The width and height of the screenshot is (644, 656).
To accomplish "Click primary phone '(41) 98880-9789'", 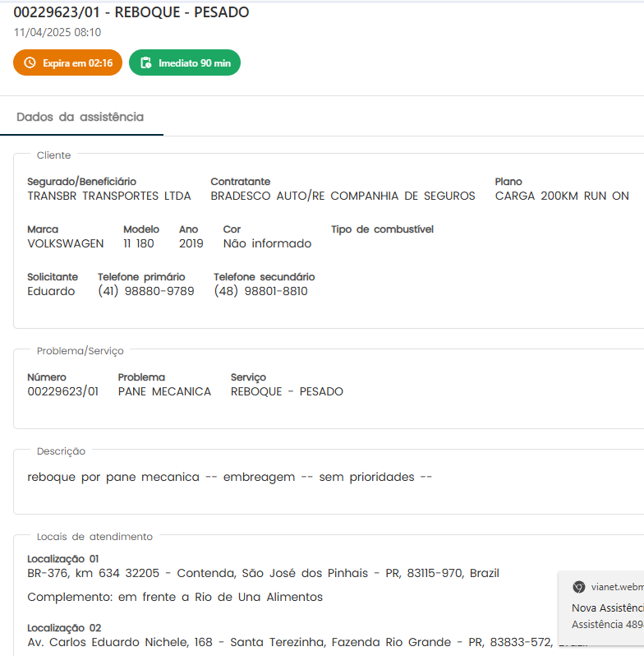I will pyautogui.click(x=146, y=291).
